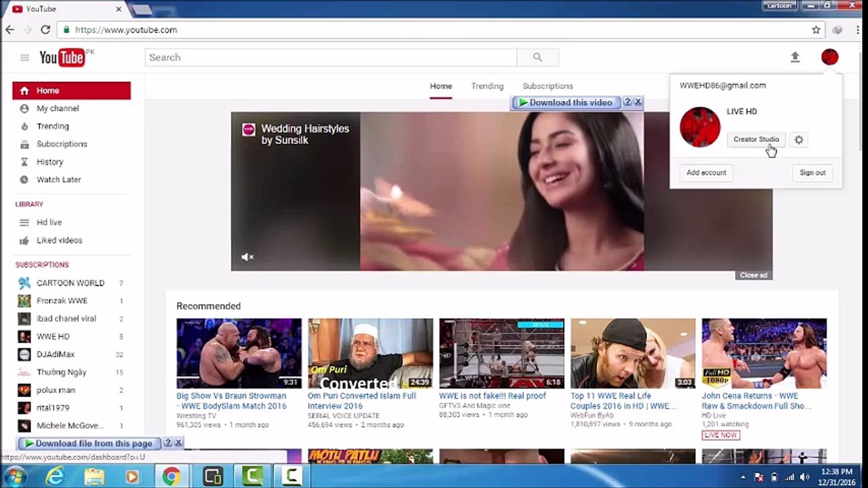The width and height of the screenshot is (868, 488).
Task: Click Home in sidebar
Action: point(71,91)
